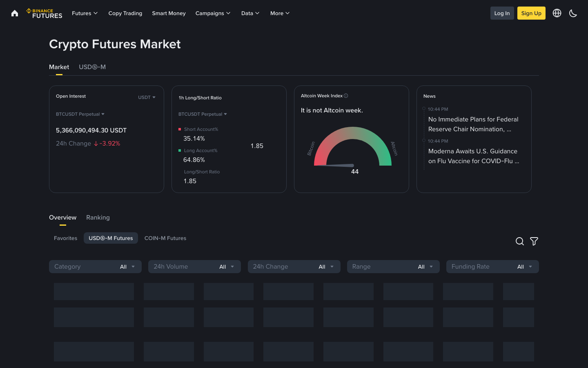Keep USDⓈ-M Futures filter selected
588x368 pixels.
[111, 238]
